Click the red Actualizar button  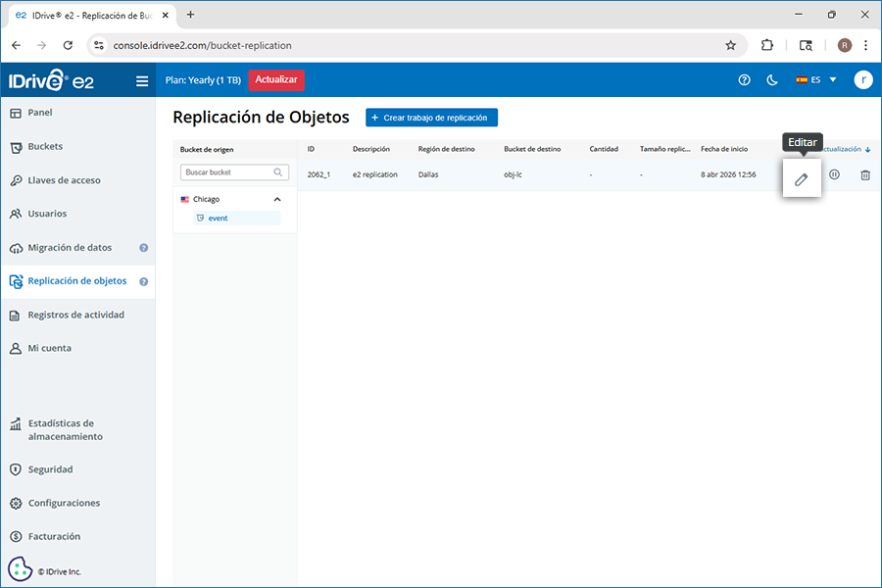(276, 80)
